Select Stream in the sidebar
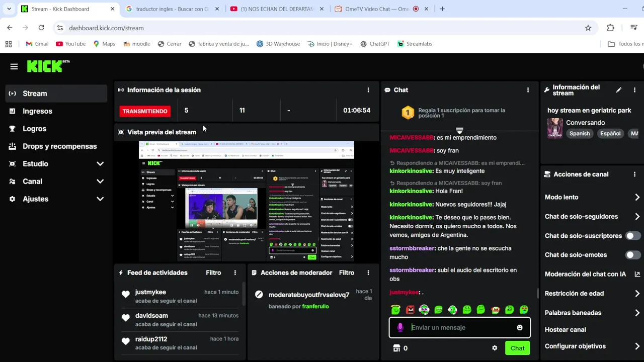 coord(56,94)
